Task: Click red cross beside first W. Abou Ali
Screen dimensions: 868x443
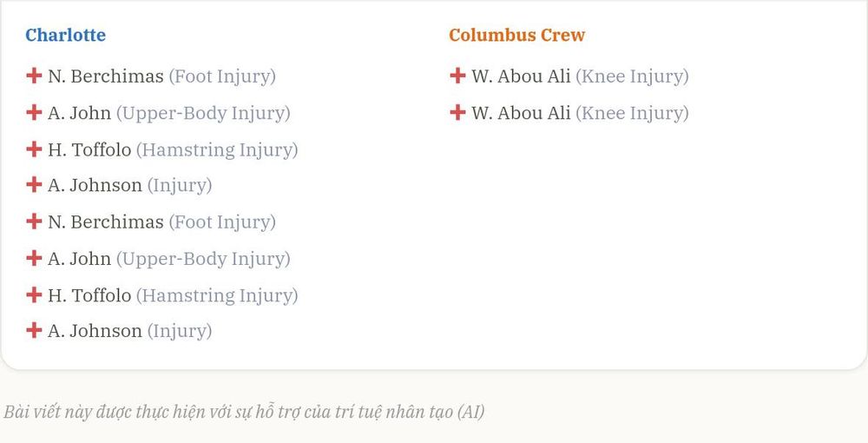Action: 457,76
